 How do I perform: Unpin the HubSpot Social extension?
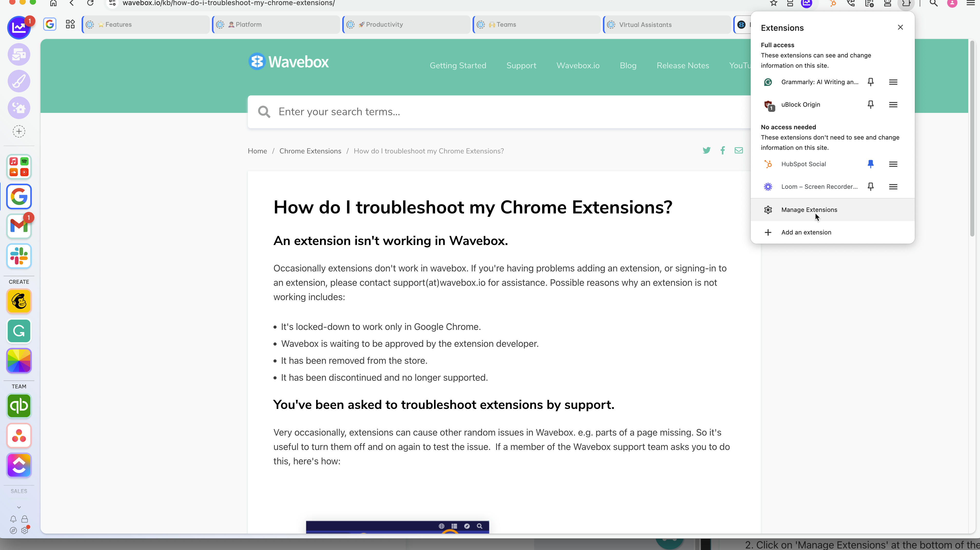(x=870, y=164)
